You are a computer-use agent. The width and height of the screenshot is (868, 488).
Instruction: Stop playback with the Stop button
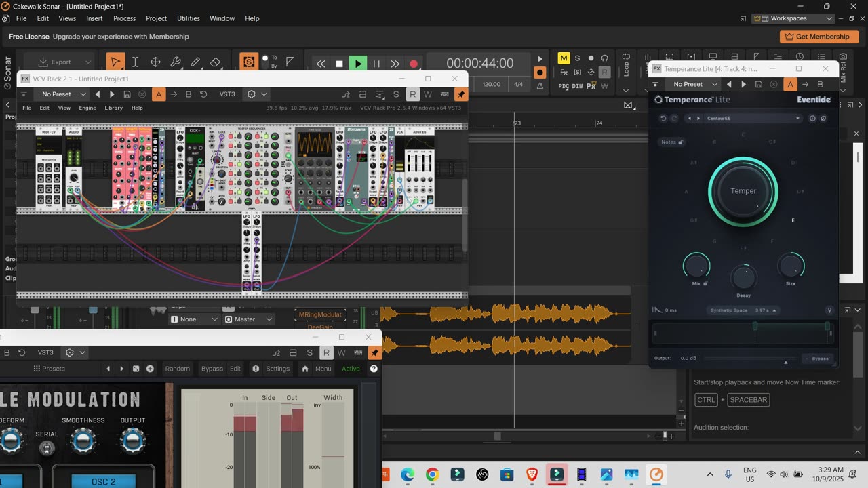340,64
